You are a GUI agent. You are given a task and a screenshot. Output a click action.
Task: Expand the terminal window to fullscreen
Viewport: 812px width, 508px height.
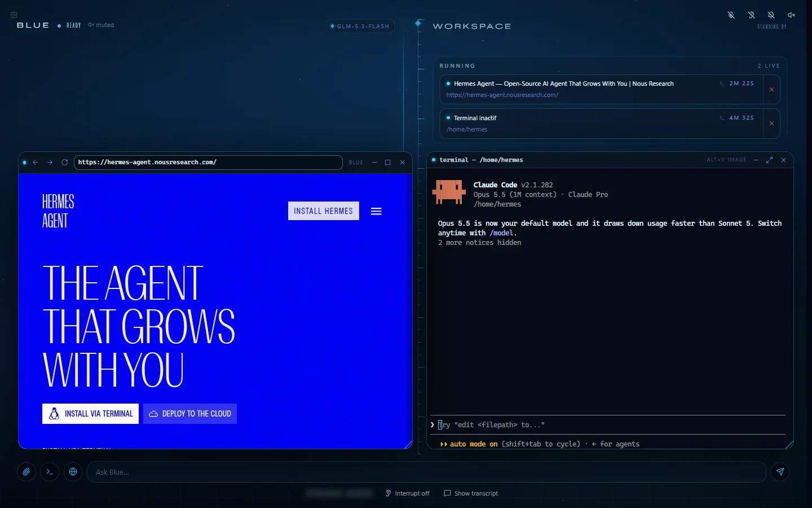tap(769, 160)
